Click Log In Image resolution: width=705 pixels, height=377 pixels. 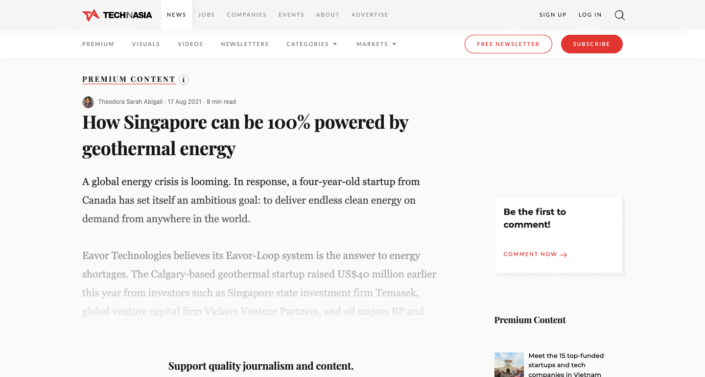pyautogui.click(x=590, y=15)
